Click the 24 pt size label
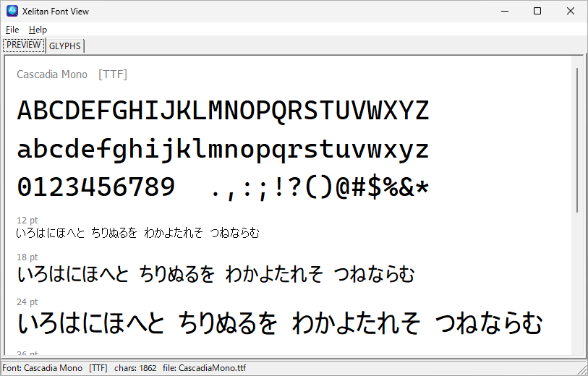The image size is (588, 376). pos(27,302)
